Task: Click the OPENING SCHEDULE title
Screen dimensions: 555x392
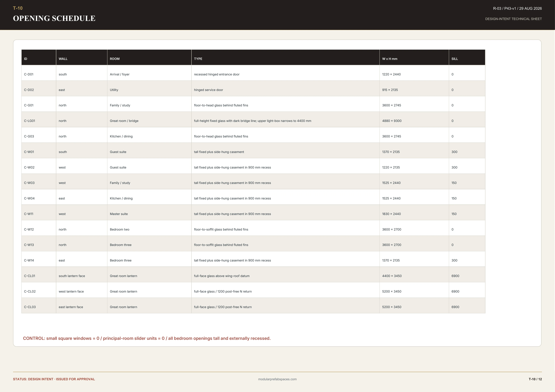Action: [x=54, y=18]
